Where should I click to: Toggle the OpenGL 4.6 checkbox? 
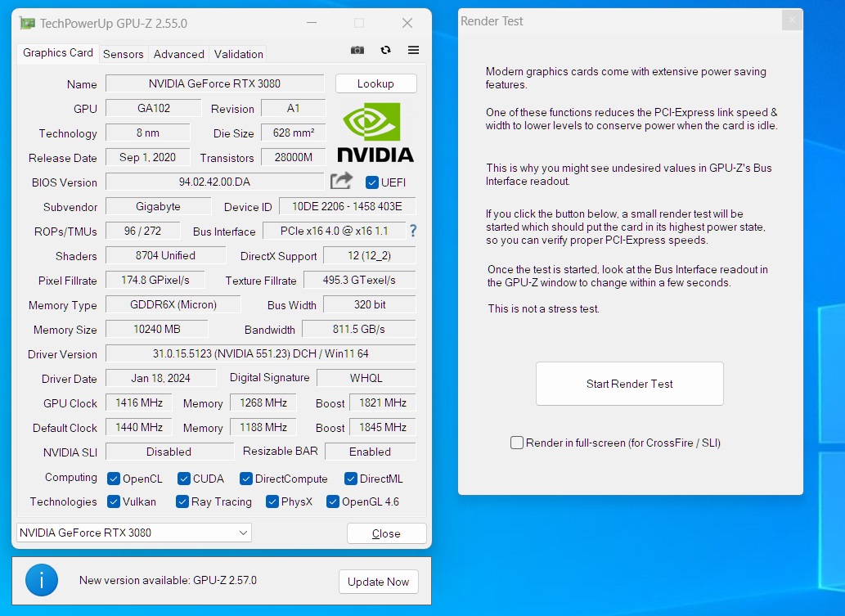[x=333, y=501]
